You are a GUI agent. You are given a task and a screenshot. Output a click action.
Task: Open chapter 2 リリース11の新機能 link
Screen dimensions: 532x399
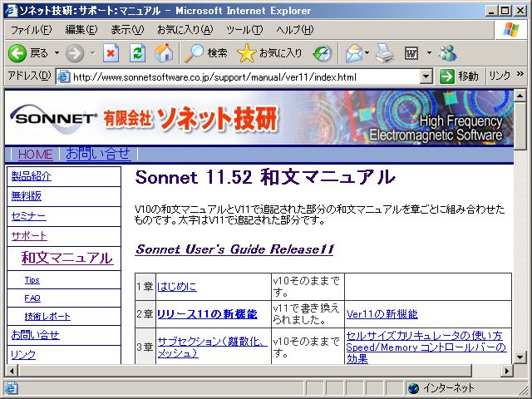coord(207,314)
